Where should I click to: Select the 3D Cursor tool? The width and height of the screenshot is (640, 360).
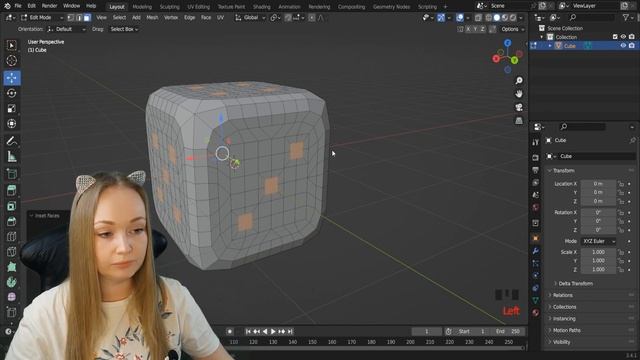pyautogui.click(x=11, y=61)
